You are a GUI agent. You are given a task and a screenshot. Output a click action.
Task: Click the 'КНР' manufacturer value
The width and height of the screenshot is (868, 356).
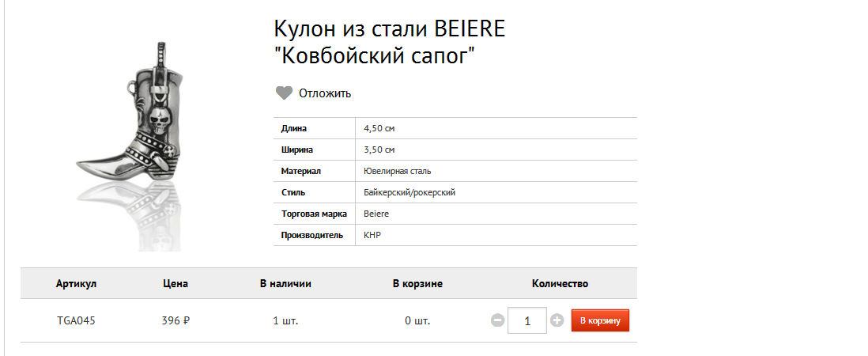[x=372, y=235]
